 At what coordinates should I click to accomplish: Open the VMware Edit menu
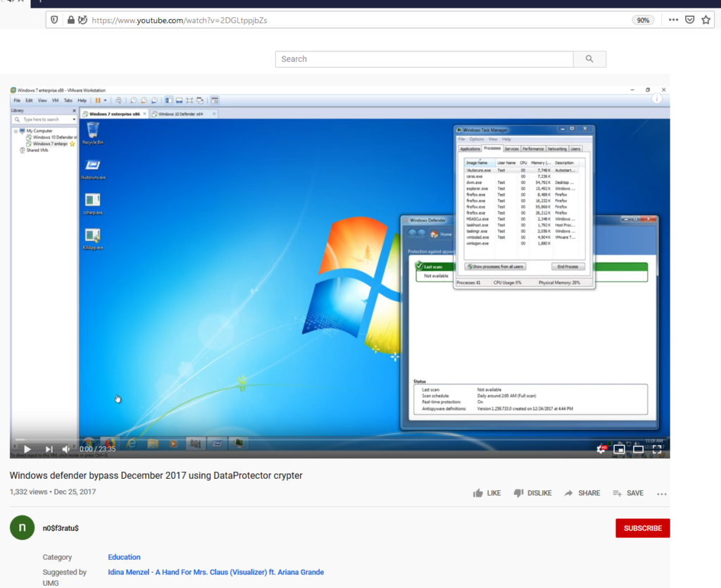pyautogui.click(x=29, y=100)
